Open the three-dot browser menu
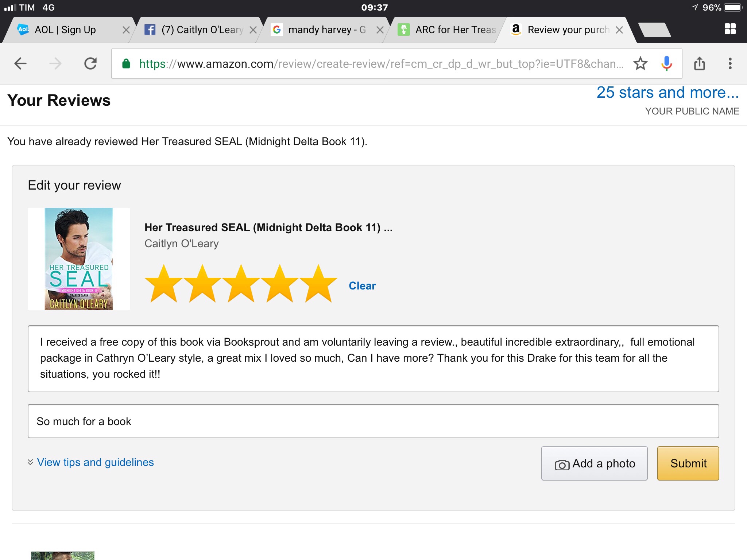The width and height of the screenshot is (747, 560). pyautogui.click(x=730, y=64)
